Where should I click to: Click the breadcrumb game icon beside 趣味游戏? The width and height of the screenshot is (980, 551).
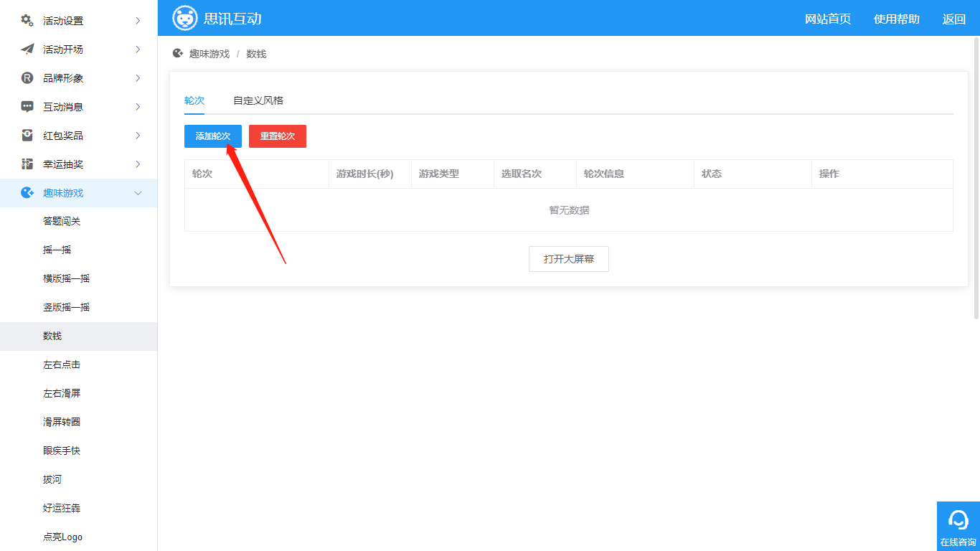click(178, 53)
